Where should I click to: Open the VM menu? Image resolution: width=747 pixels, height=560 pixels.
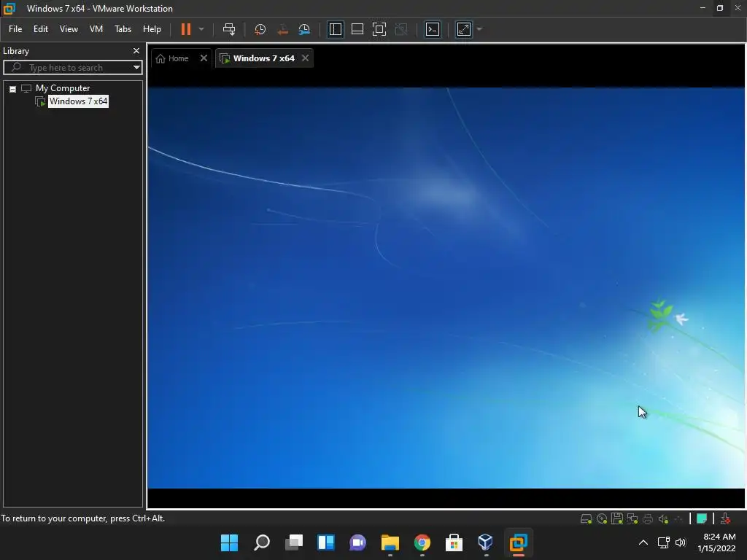[x=96, y=29]
